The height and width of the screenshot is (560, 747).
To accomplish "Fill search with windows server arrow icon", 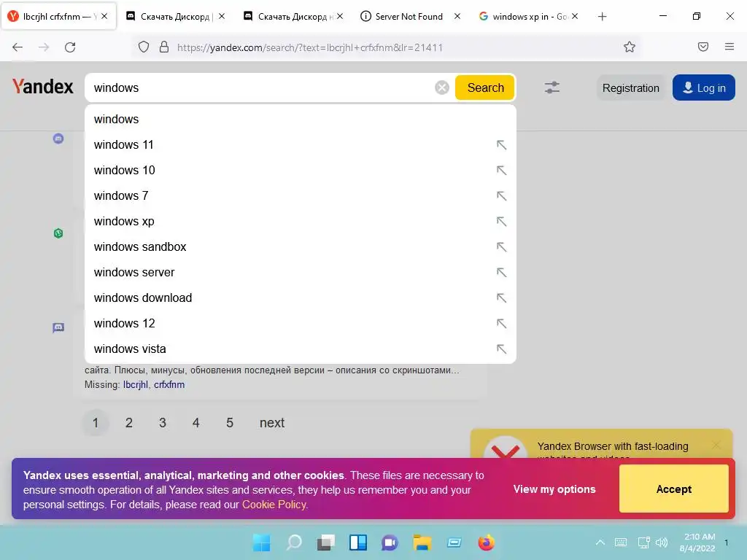I will (x=501, y=273).
